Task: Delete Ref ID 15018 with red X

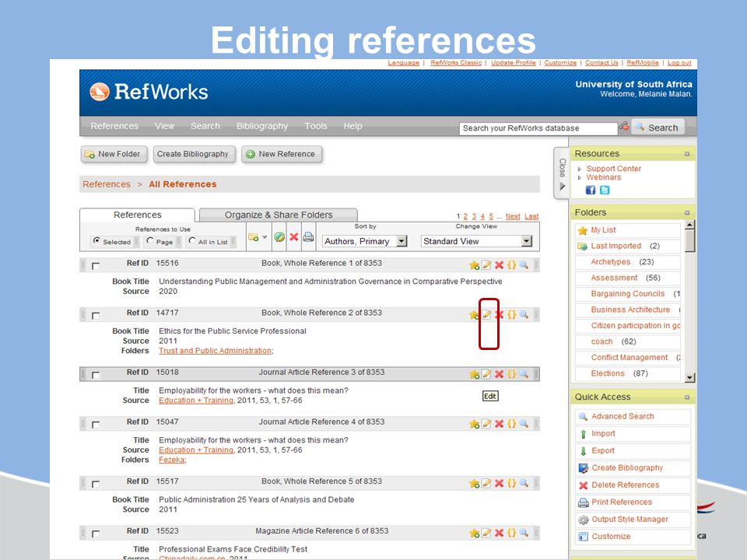Action: tap(499, 374)
